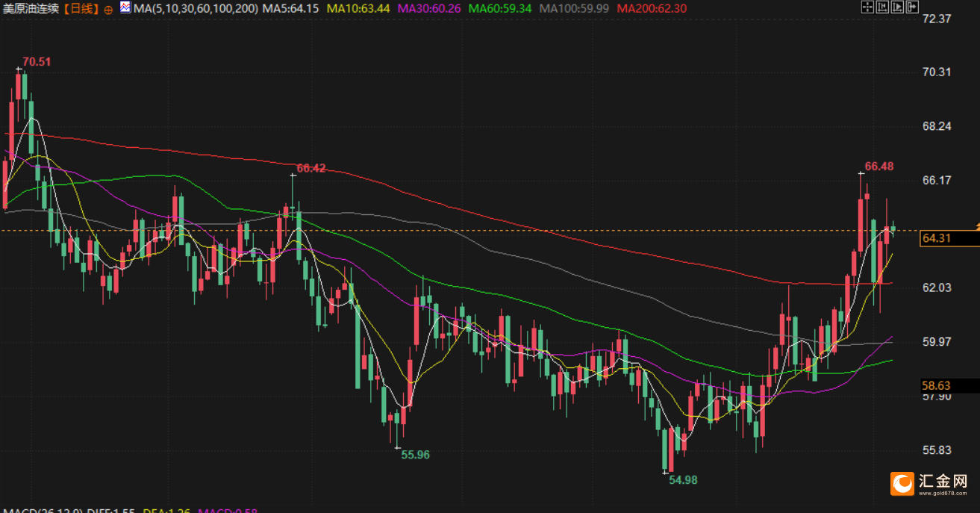Click the MA100:59.99 legend value
Image resolution: width=980 pixels, height=513 pixels.
[574, 9]
